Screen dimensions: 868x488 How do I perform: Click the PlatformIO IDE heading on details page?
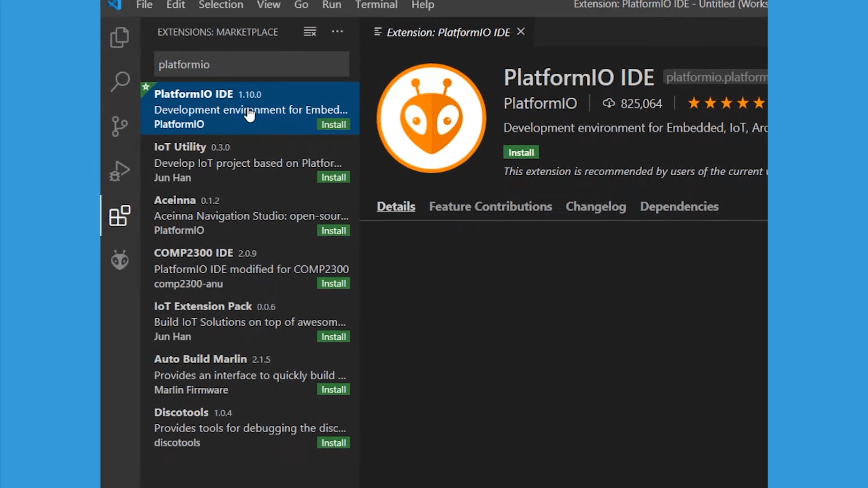[x=579, y=78]
